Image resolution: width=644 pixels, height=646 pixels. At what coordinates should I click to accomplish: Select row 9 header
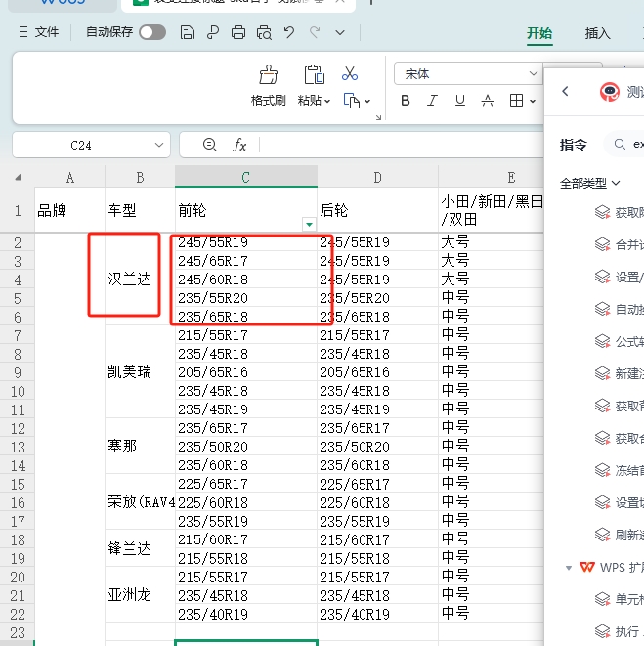[x=18, y=373]
